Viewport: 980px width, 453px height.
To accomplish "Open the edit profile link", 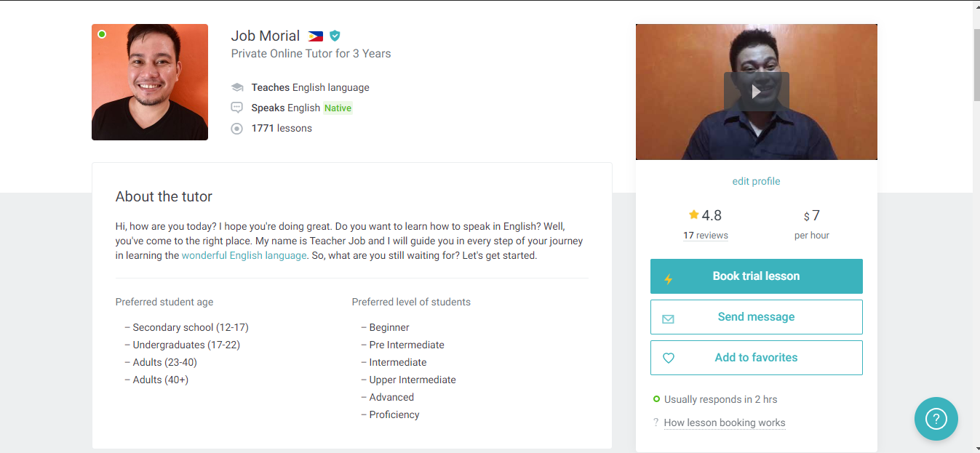I will click(x=756, y=181).
